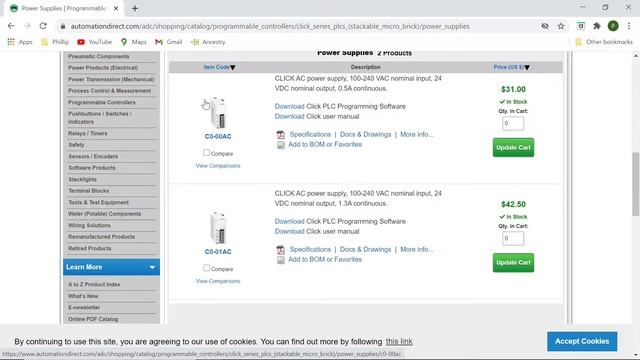Open Programmable Controllers category
The height and width of the screenshot is (360, 640).
click(102, 102)
